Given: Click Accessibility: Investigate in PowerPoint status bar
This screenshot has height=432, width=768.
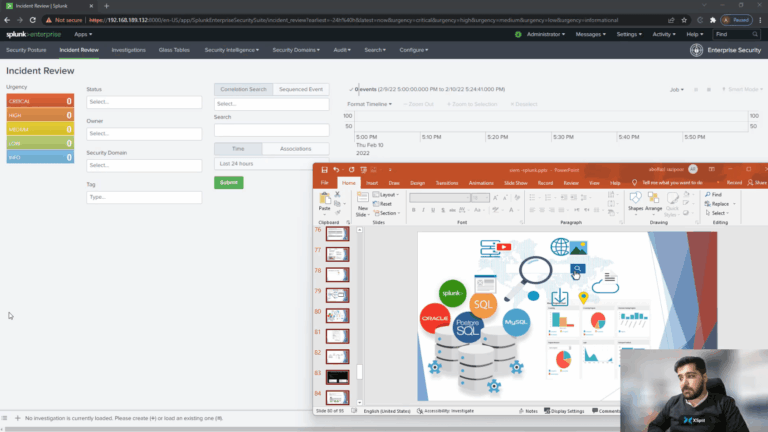Looking at the screenshot, I should [x=445, y=411].
